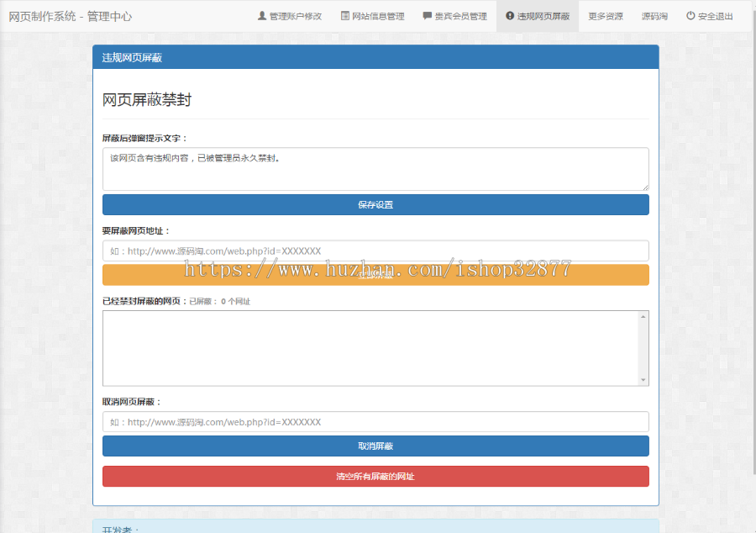This screenshot has height=533, width=756.
Task: Focus the 取消网页屏蔽 URL input field
Action: tap(375, 422)
